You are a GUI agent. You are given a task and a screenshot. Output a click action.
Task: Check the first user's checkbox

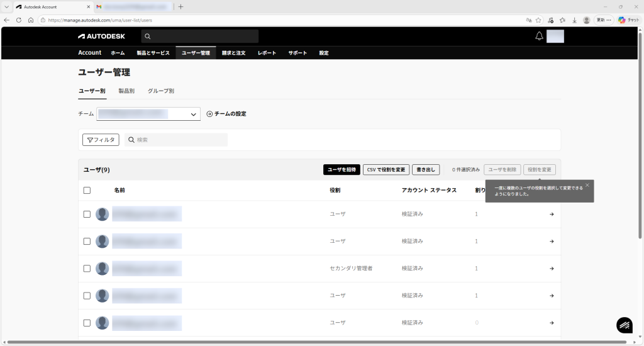tap(87, 214)
